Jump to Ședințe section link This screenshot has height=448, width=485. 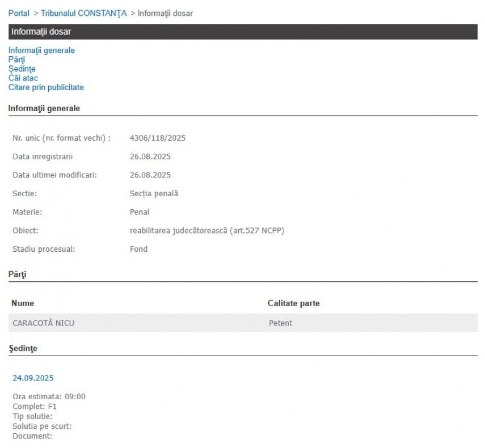(22, 69)
